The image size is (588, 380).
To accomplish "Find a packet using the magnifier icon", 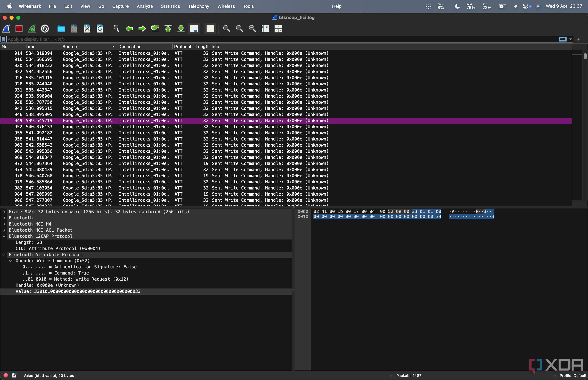I will pos(116,29).
